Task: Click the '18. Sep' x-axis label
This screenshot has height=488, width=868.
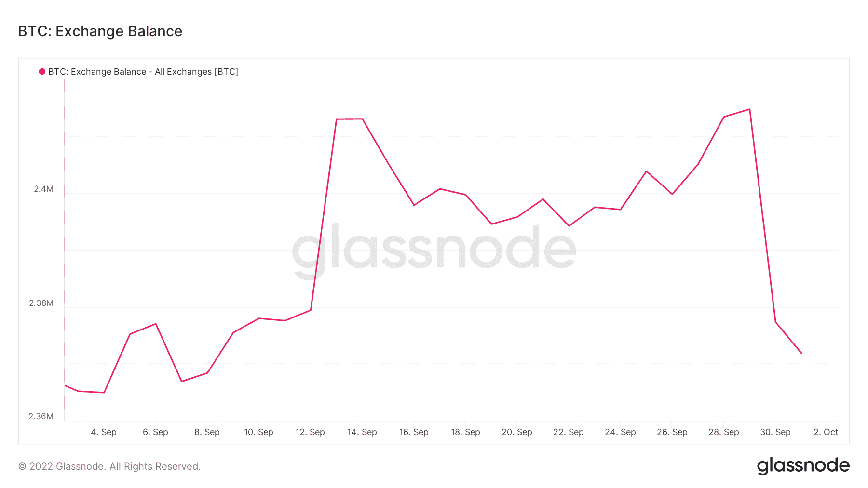Action: point(465,432)
